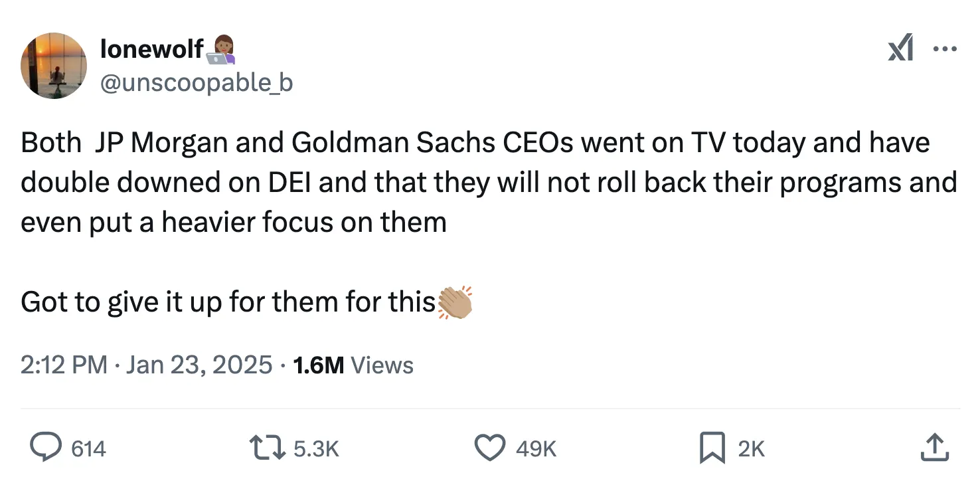Image resolution: width=980 pixels, height=481 pixels.
Task: Open the @unscoopable_b handle link
Action: [197, 82]
